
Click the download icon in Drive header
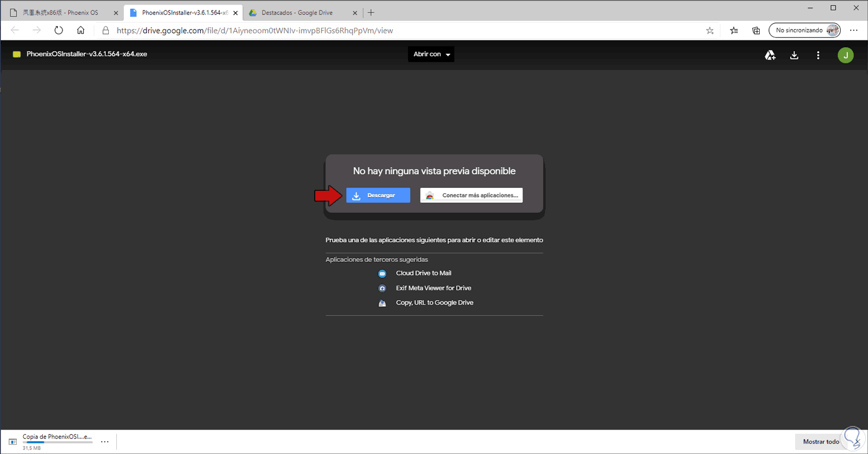[795, 55]
